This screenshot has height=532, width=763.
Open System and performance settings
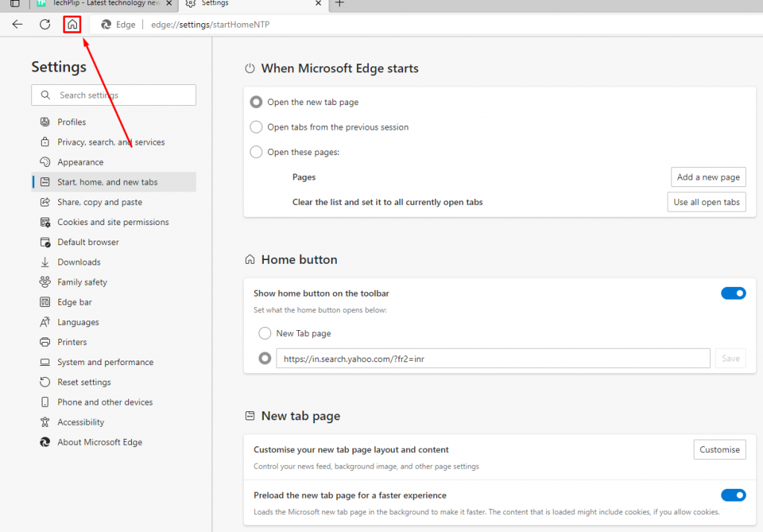click(x=114, y=362)
